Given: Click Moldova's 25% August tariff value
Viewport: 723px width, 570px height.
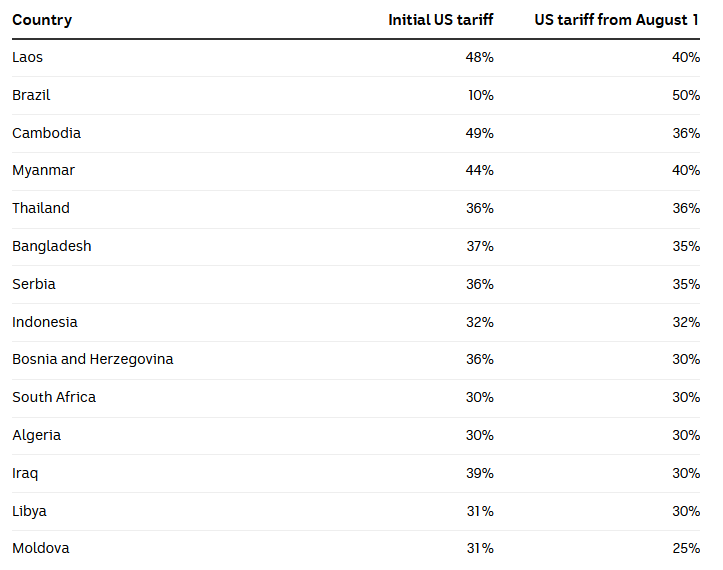Looking at the screenshot, I should pos(686,548).
